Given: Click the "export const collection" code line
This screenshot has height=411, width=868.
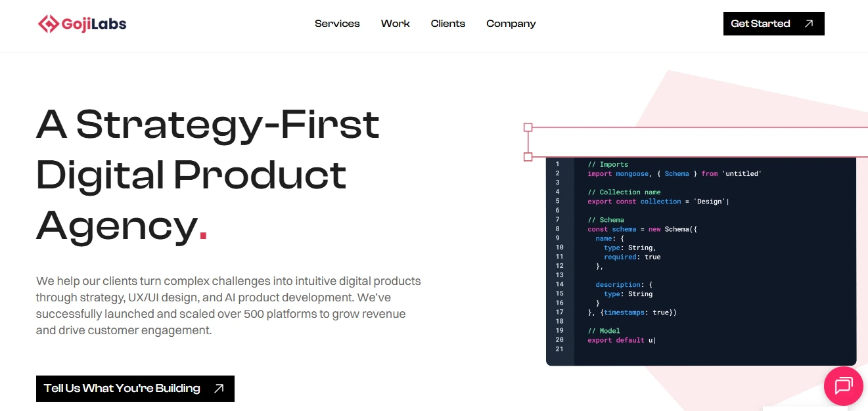Looking at the screenshot, I should point(658,202).
